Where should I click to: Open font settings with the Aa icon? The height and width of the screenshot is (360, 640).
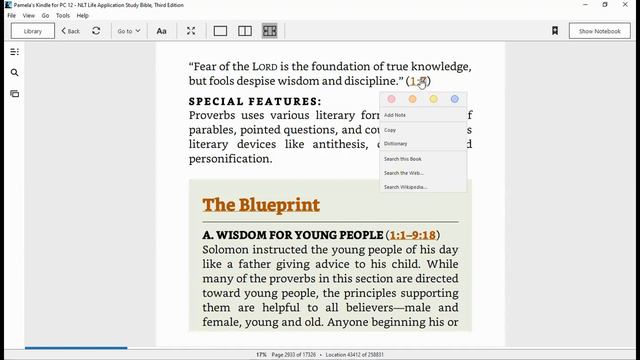(x=161, y=31)
